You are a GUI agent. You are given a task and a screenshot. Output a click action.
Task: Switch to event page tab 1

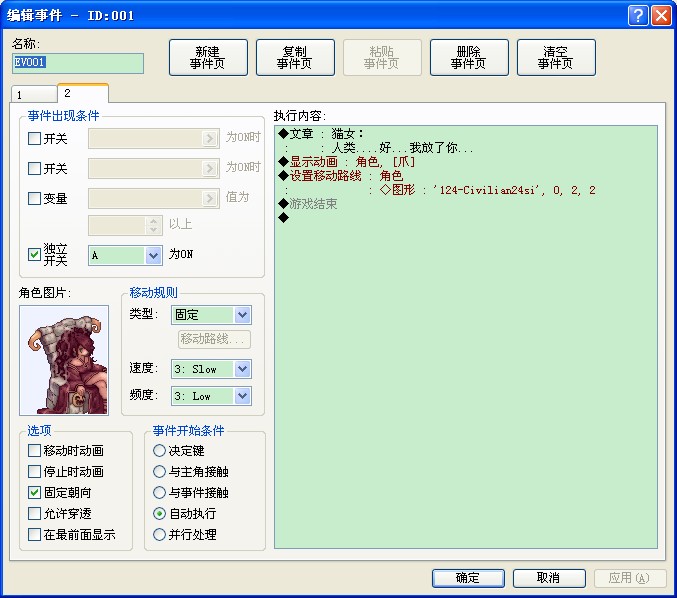click(34, 94)
